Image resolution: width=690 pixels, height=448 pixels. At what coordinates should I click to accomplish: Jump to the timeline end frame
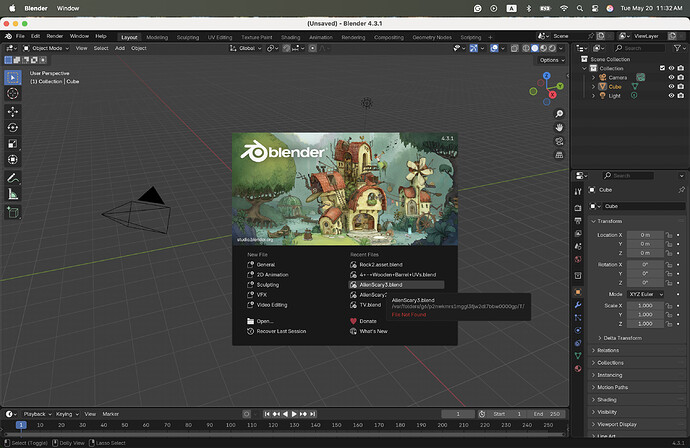[313, 414]
